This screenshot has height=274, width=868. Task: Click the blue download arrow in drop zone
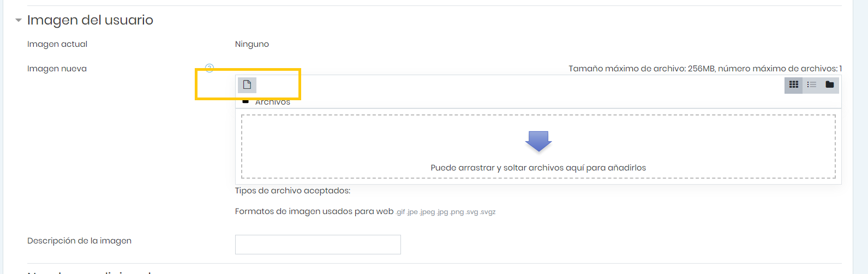[x=538, y=141]
